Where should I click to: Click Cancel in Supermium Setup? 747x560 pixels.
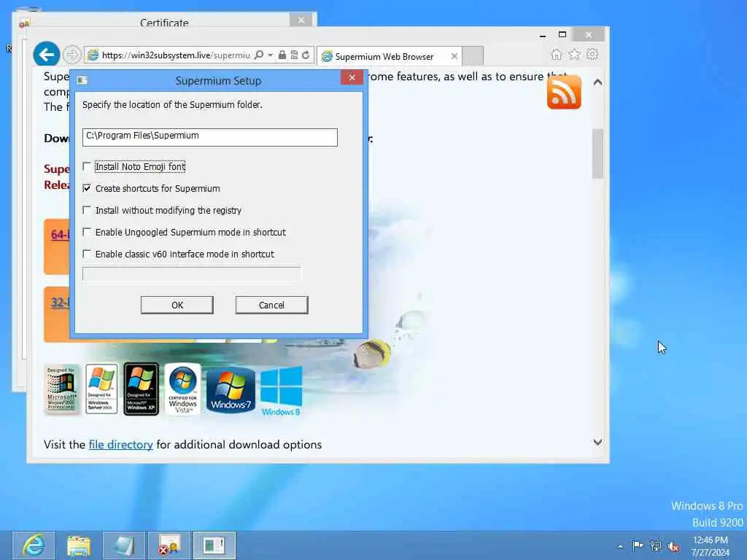click(271, 306)
